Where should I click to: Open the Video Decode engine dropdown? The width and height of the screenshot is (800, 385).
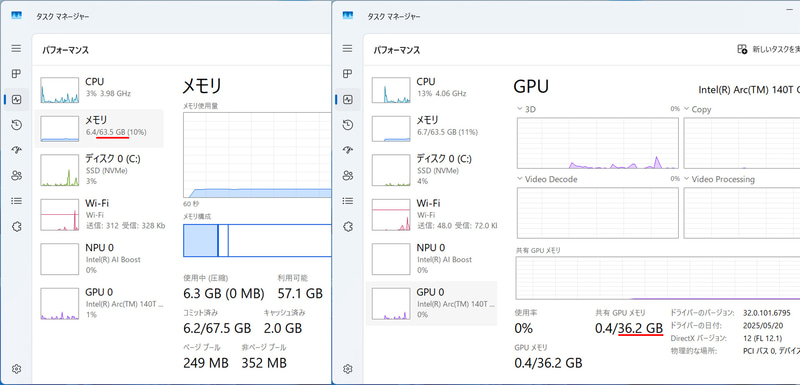(547, 179)
